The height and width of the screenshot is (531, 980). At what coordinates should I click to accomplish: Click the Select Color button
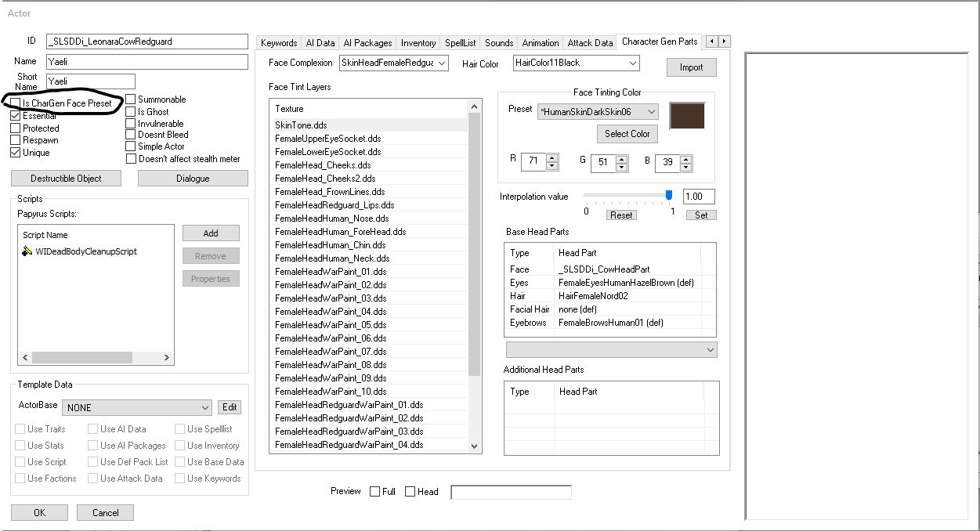[627, 134]
